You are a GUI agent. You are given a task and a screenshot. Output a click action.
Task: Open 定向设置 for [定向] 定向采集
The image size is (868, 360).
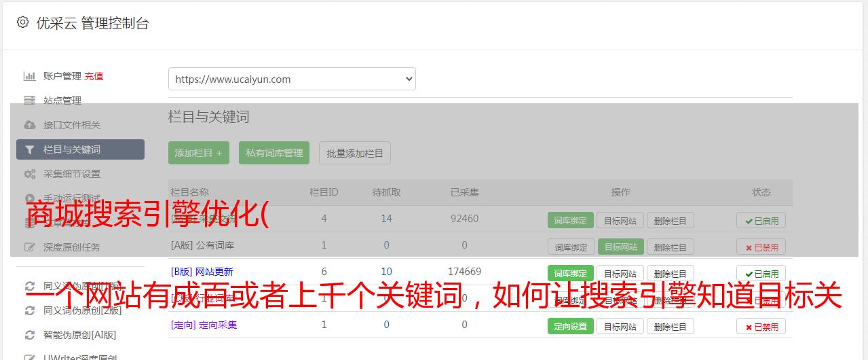pyautogui.click(x=571, y=326)
